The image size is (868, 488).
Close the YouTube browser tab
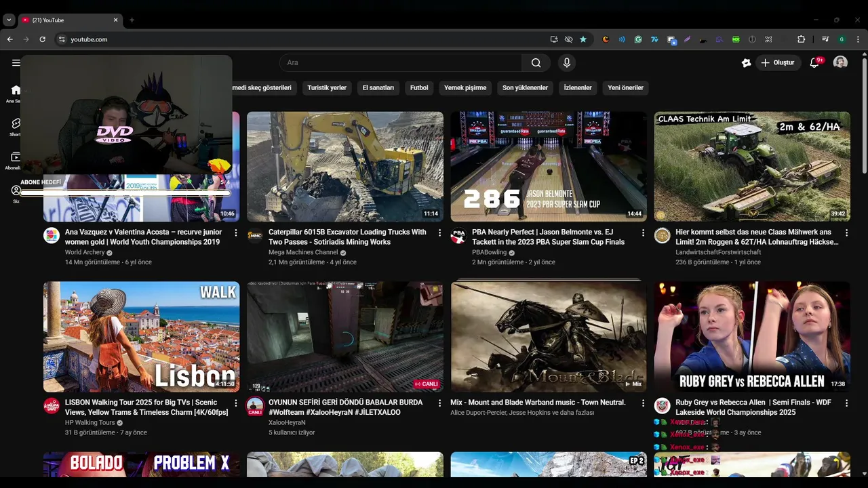click(115, 20)
